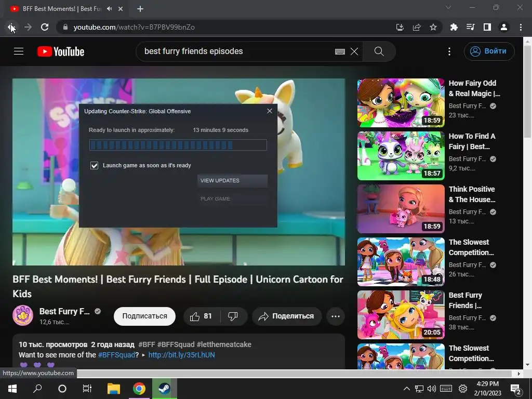The image size is (532, 399).
Task: Click the 'How To Find A Fairy' title
Action: (x=472, y=141)
